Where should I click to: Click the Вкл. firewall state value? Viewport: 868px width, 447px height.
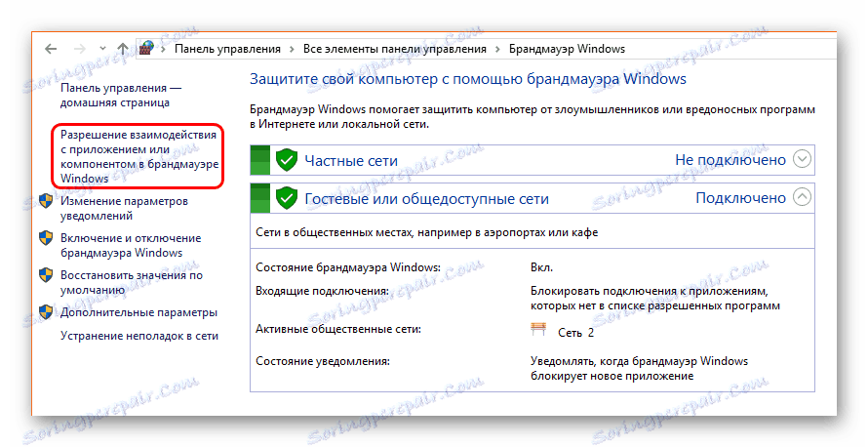pyautogui.click(x=541, y=267)
